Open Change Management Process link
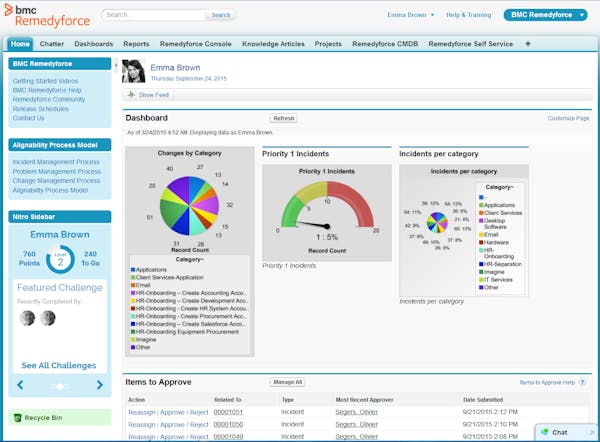 (56, 181)
